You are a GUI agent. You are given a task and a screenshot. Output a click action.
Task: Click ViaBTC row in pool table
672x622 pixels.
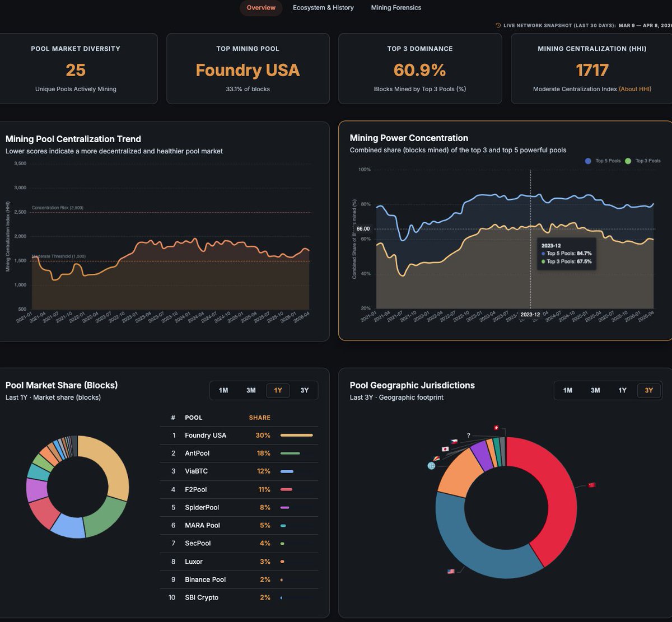coord(239,471)
